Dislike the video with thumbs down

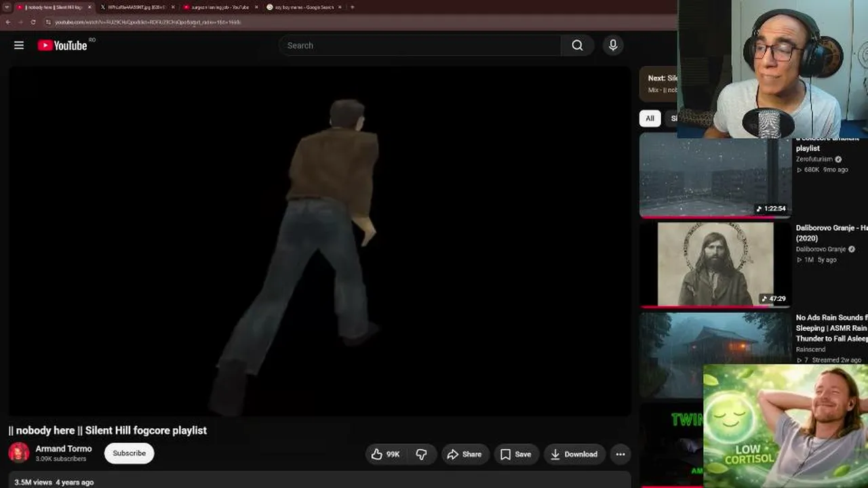421,454
